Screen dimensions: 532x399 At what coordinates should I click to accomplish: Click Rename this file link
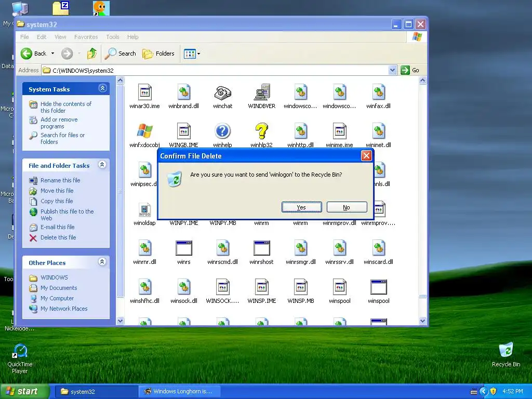(x=60, y=180)
